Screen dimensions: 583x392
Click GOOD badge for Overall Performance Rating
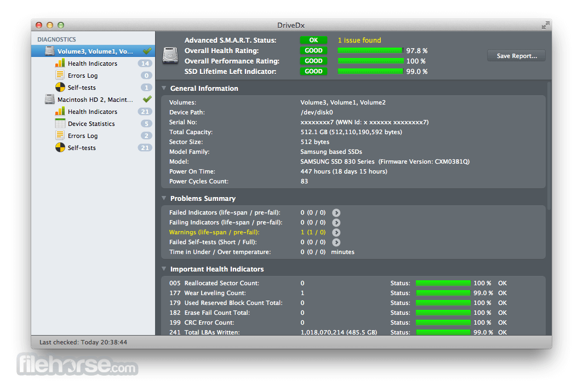point(313,61)
